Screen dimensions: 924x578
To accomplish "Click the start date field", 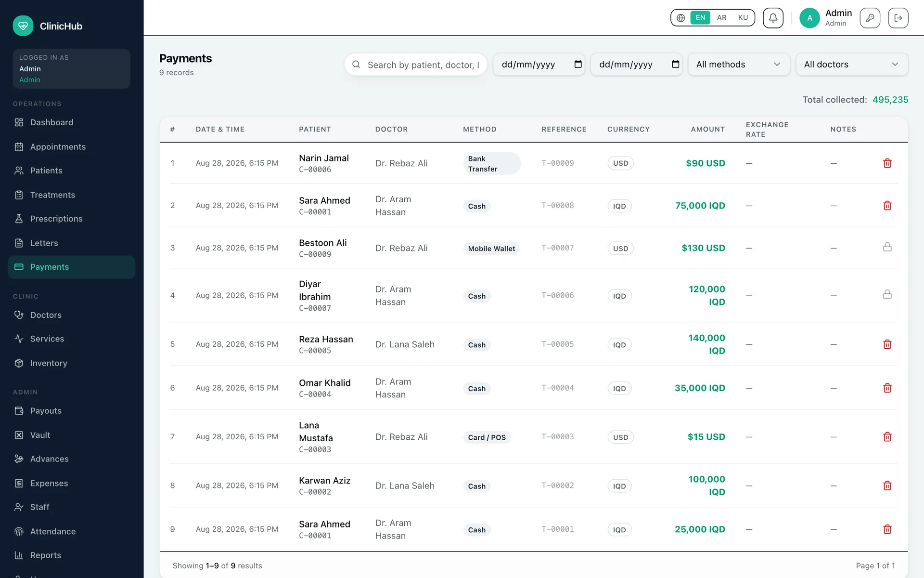I will tap(539, 65).
